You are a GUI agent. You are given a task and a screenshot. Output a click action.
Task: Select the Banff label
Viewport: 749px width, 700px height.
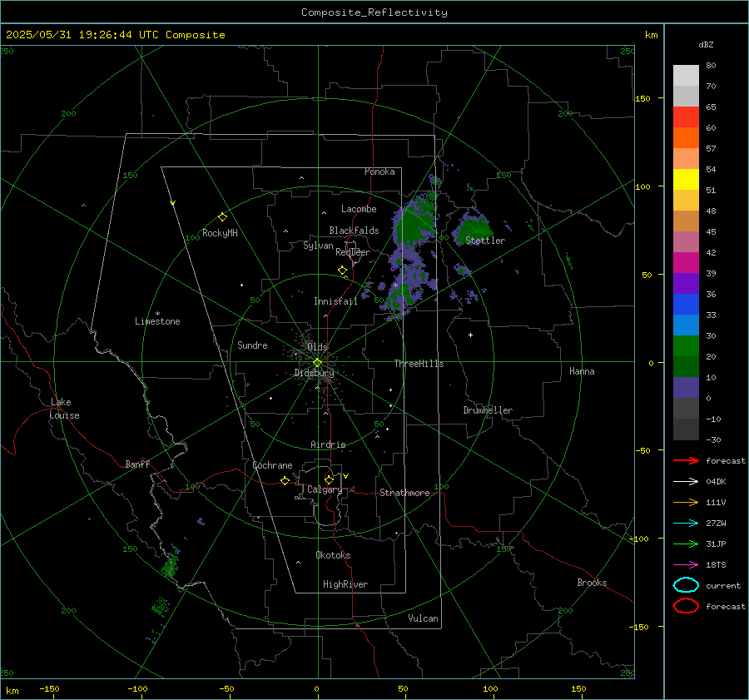137,464
